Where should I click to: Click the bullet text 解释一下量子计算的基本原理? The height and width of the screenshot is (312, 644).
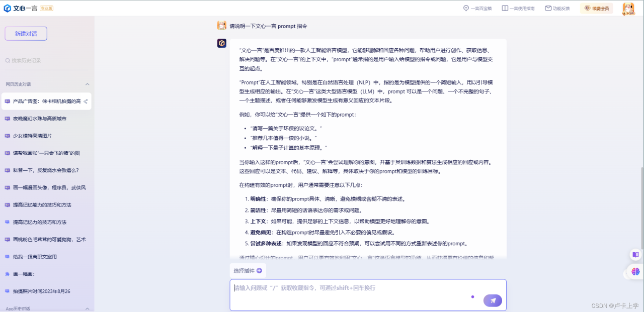click(x=289, y=148)
